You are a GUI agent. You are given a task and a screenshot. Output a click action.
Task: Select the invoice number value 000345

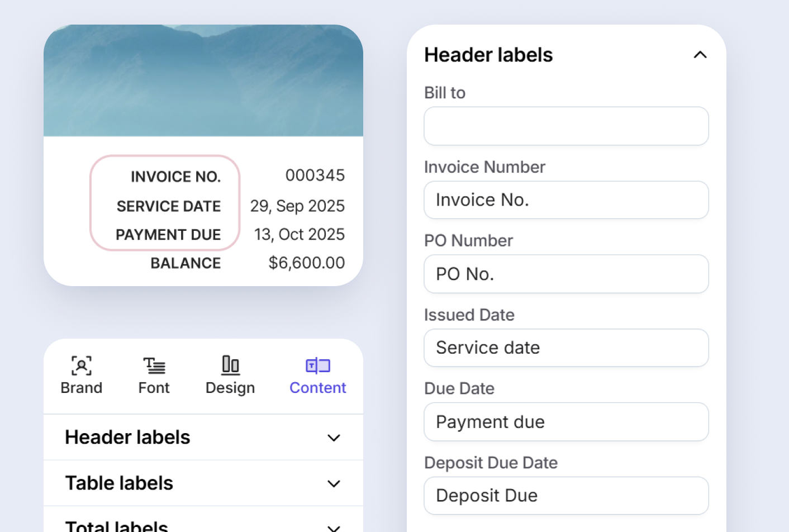[315, 175]
